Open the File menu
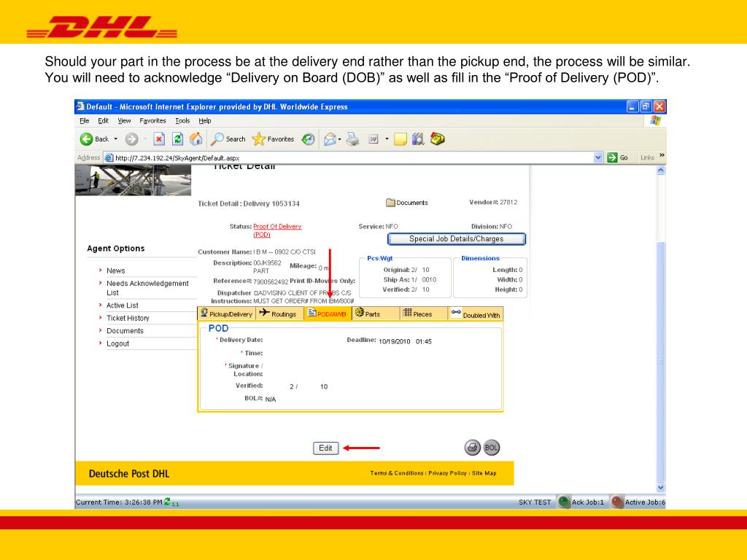 [85, 121]
